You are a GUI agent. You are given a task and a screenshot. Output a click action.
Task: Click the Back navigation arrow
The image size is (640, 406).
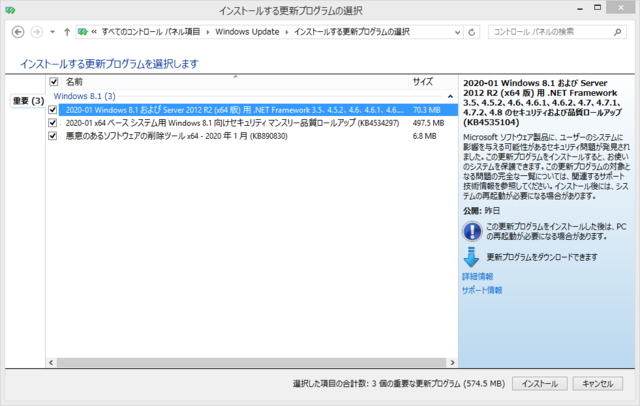[18, 32]
